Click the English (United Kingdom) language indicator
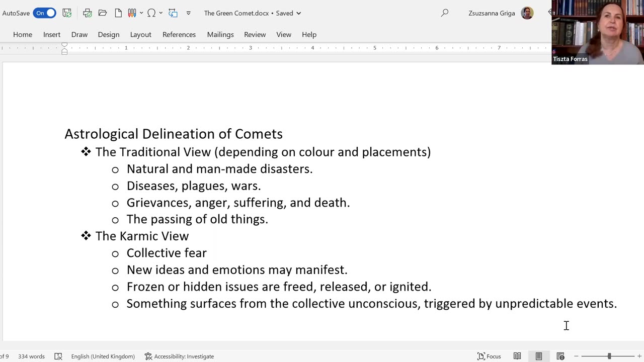 click(103, 356)
